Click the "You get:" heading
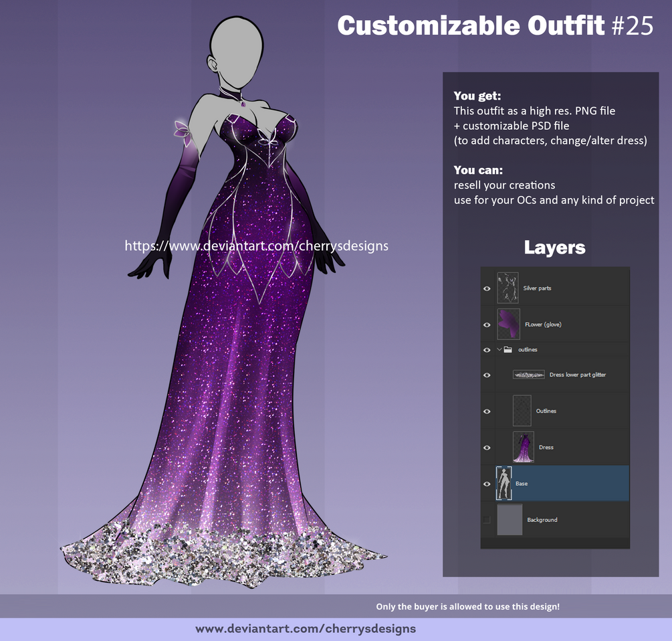 pos(477,96)
